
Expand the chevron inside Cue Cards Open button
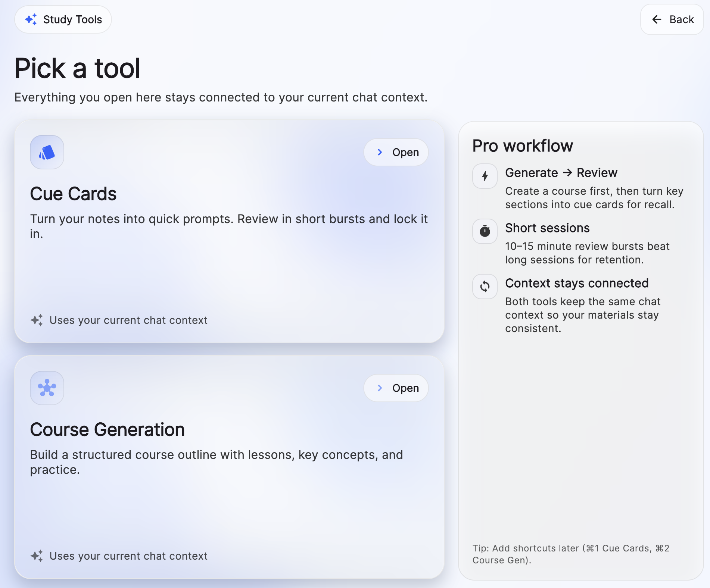[x=380, y=152]
